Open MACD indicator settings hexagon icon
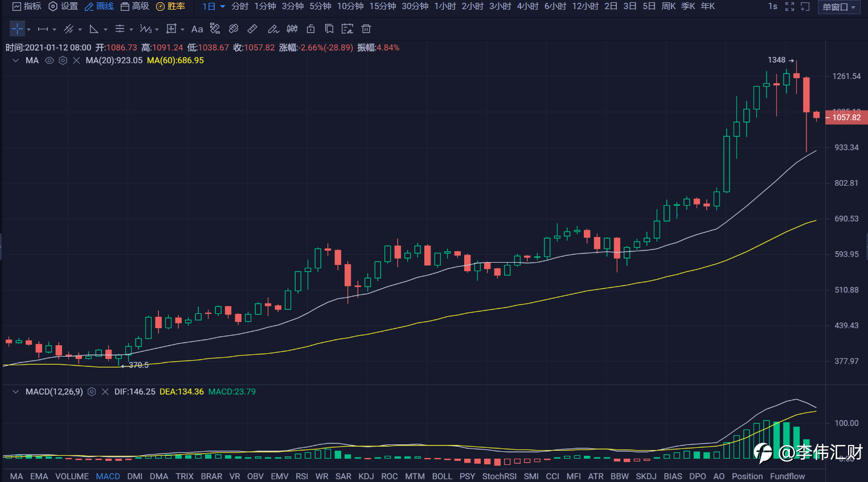868x482 pixels. 92,392
